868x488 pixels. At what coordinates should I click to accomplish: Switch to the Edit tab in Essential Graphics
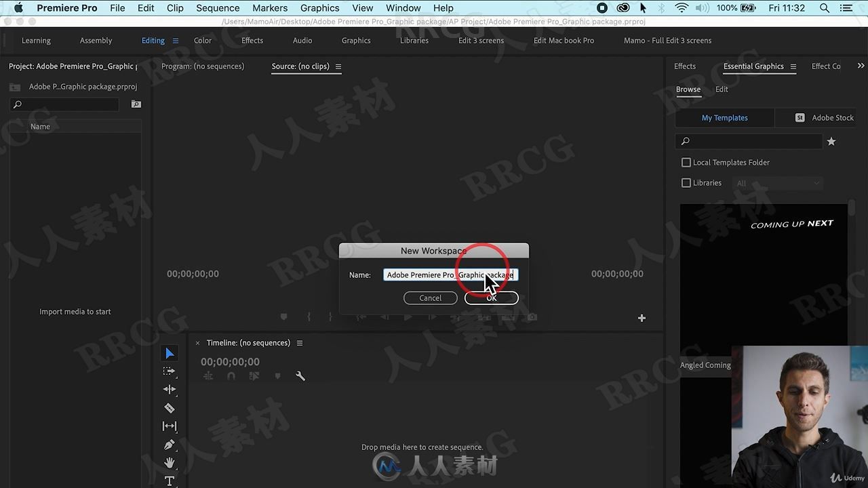pyautogui.click(x=722, y=89)
